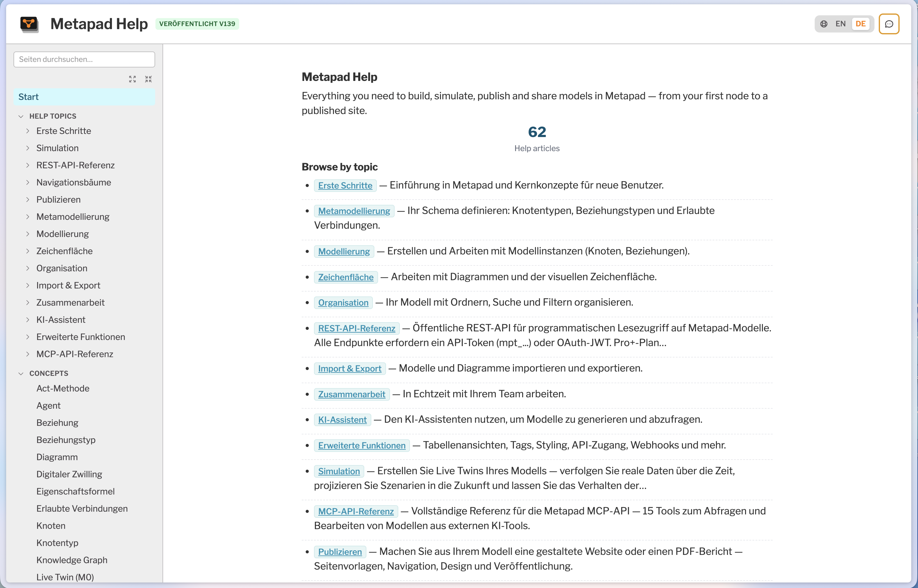This screenshot has width=918, height=588.
Task: Follow the Modellierung topic link
Action: (344, 252)
